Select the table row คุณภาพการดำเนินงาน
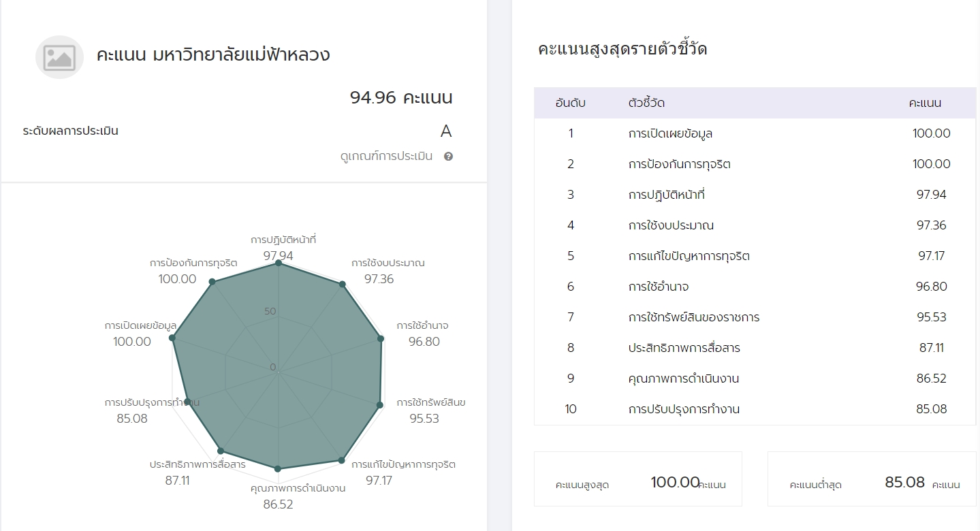The width and height of the screenshot is (980, 531). coord(755,379)
